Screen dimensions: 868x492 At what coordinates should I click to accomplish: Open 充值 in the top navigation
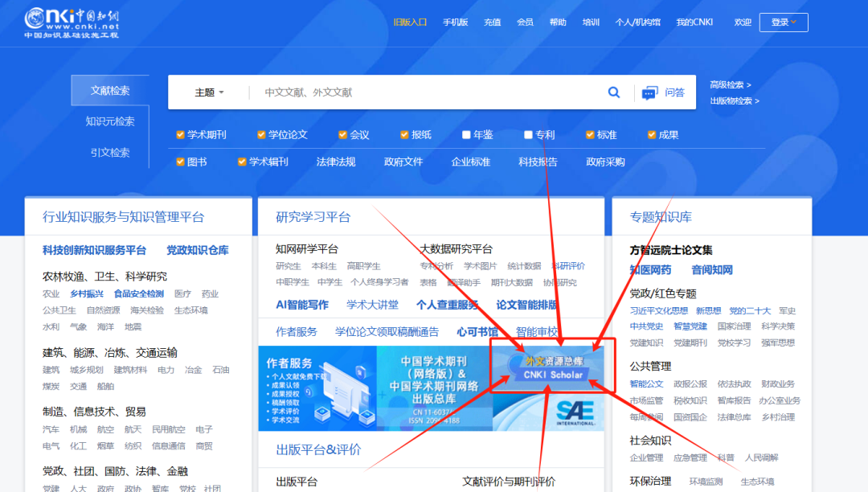click(x=492, y=23)
